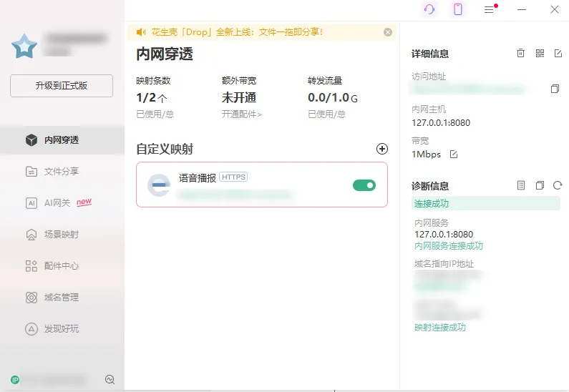Open diagnostic log list icon
569x392 pixels.
[521, 186]
